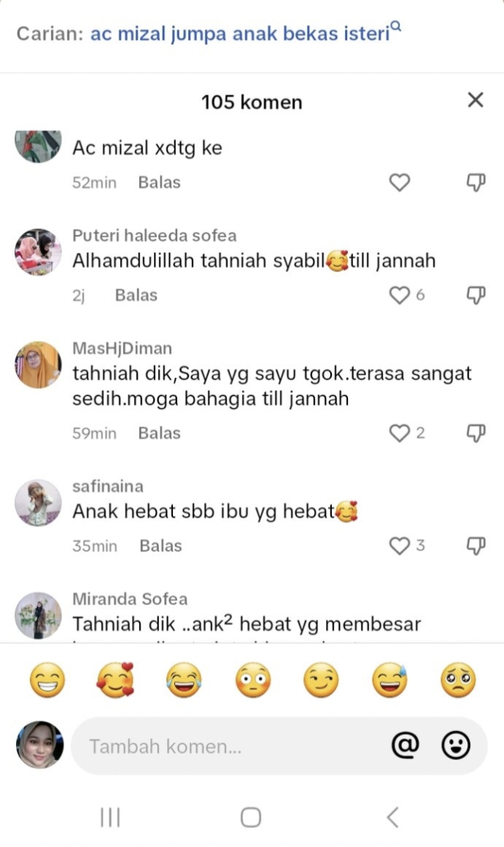Dislike safinaina's comment
504x847 pixels.
pyautogui.click(x=476, y=546)
